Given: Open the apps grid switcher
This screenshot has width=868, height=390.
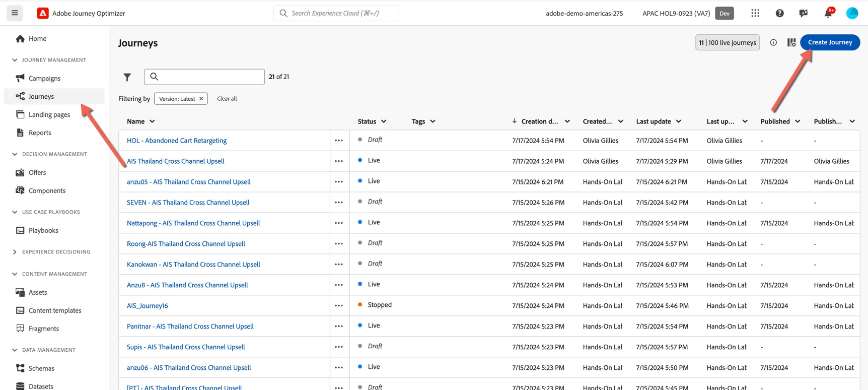Looking at the screenshot, I should [x=755, y=13].
